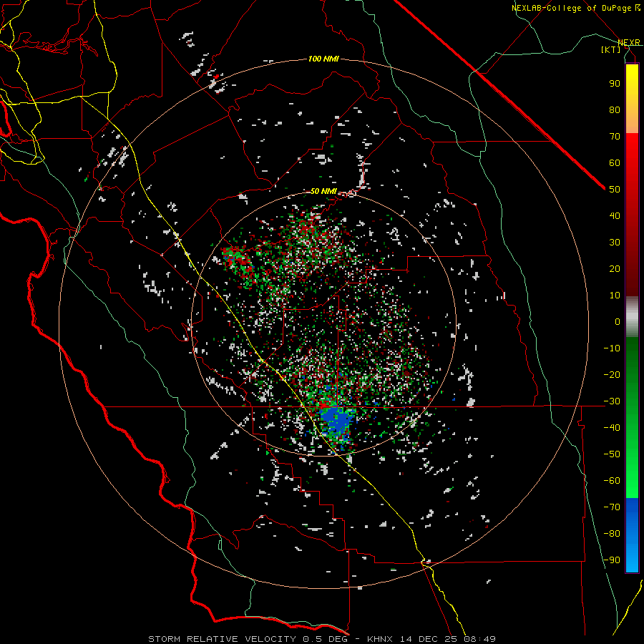Click the 50 value on the velocity scale
Screen dimensions: 644x644
click(x=615, y=190)
